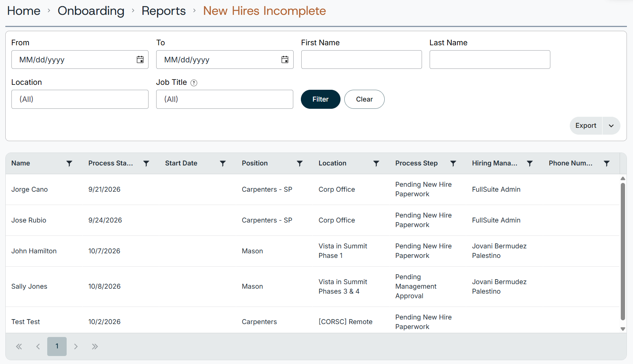The height and width of the screenshot is (364, 633).
Task: Open the Location (All) dropdown
Action: tap(80, 99)
